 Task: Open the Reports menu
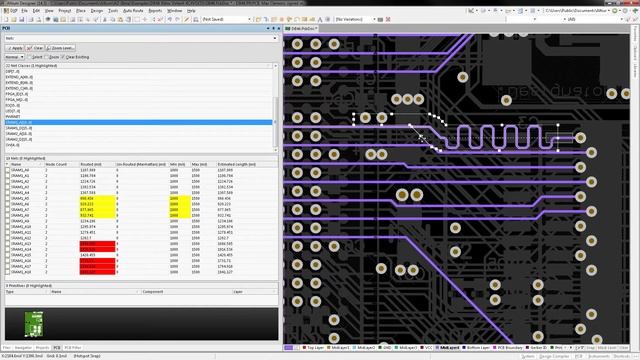[x=155, y=11]
